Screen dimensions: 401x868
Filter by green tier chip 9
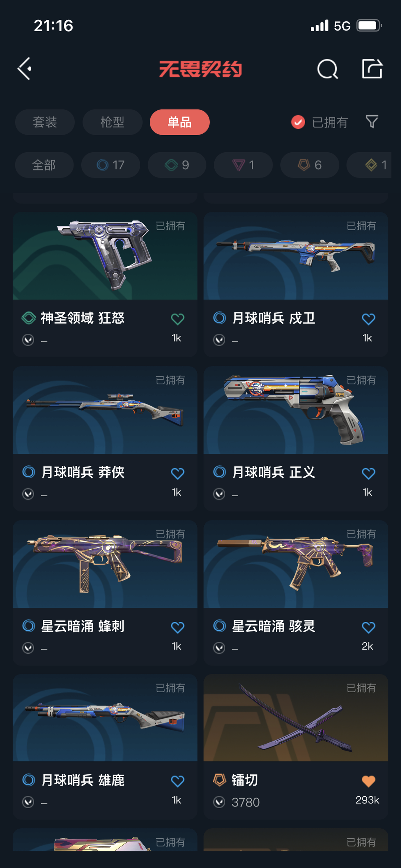point(177,165)
